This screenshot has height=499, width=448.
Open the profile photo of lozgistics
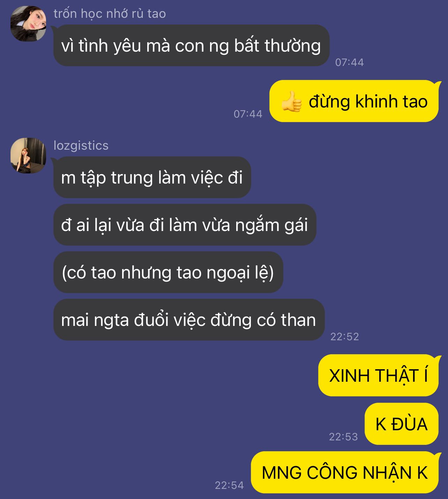tap(28, 156)
